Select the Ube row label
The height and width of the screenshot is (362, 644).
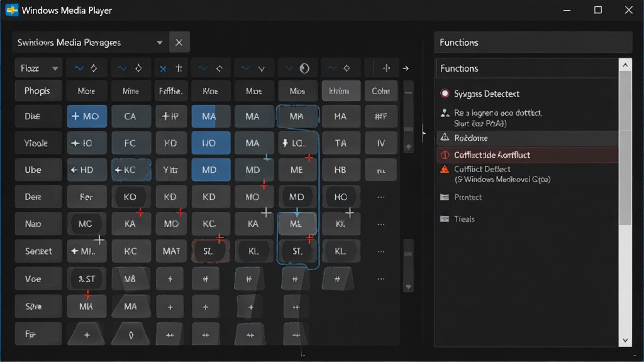pyautogui.click(x=38, y=170)
